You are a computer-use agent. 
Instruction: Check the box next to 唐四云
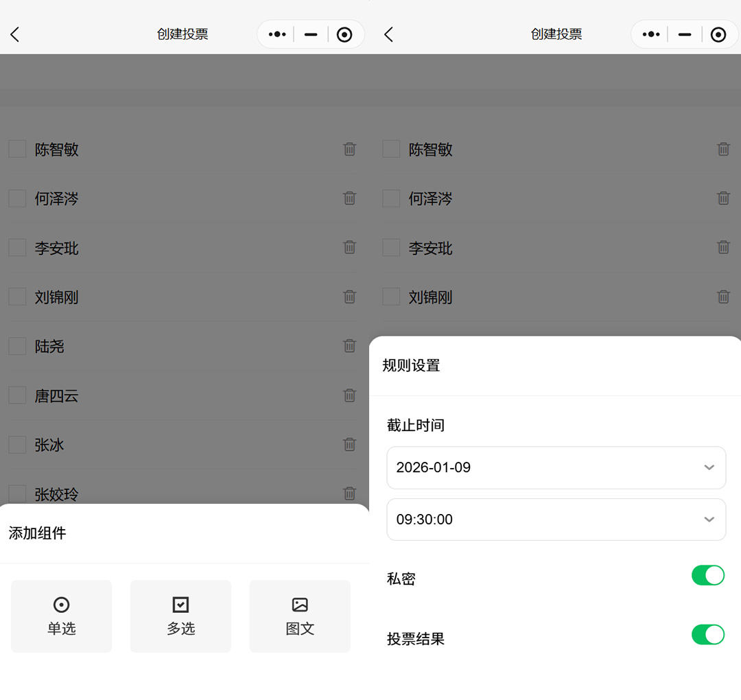click(x=17, y=395)
